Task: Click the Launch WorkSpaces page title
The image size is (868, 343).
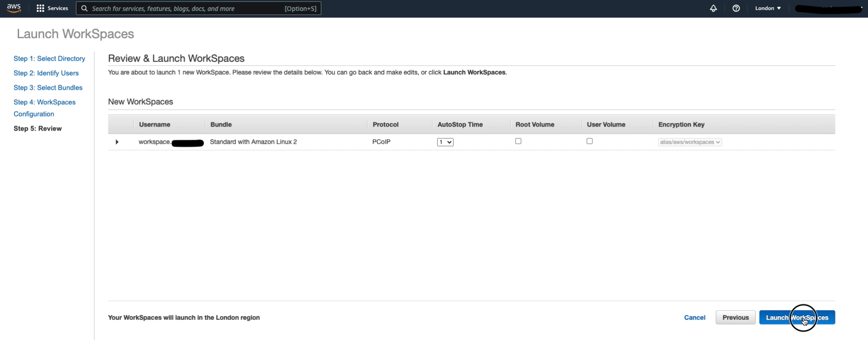Action: 75,34
